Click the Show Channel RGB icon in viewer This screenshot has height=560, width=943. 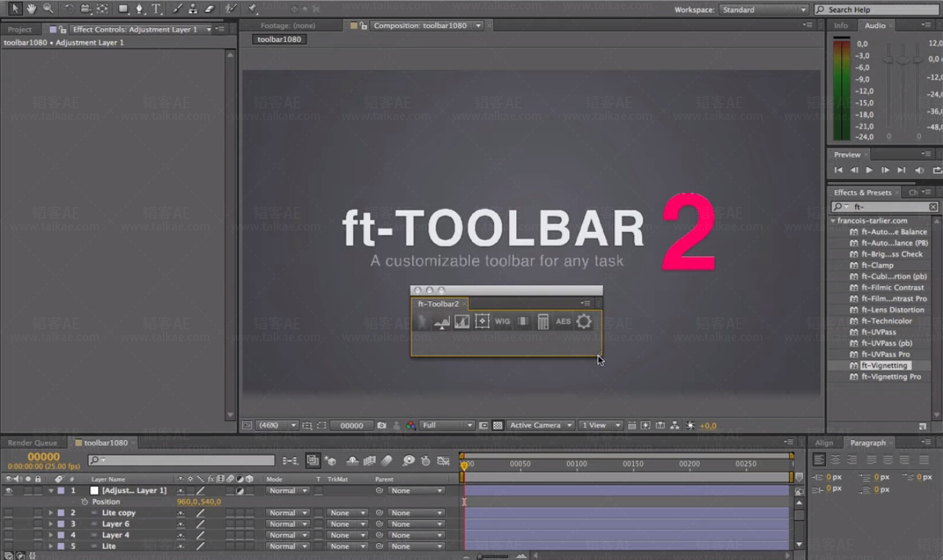tap(411, 425)
